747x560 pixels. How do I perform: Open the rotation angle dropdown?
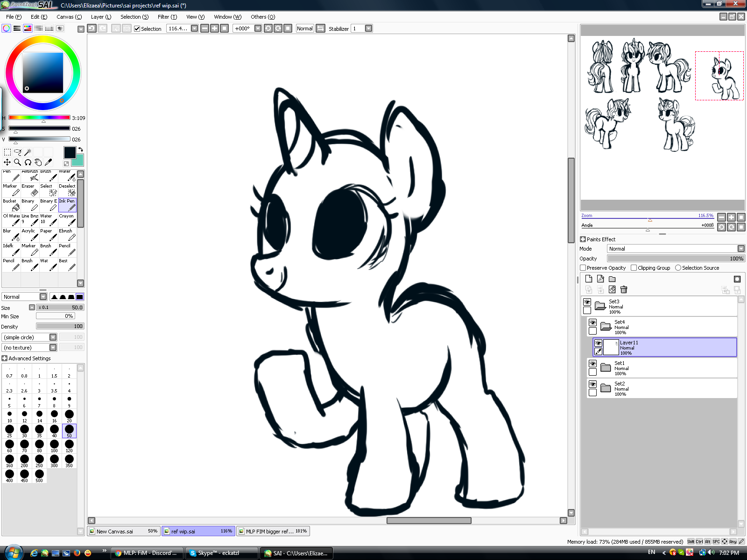pos(258,28)
